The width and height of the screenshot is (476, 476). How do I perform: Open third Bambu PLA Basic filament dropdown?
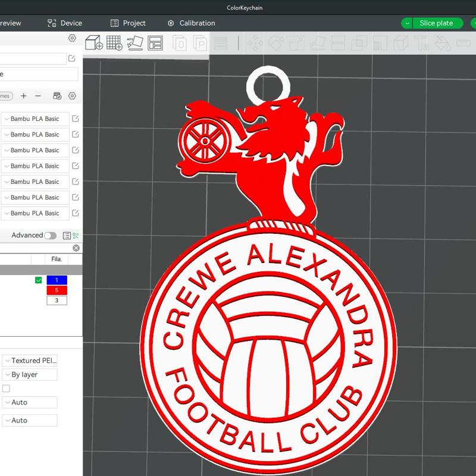click(x=35, y=151)
